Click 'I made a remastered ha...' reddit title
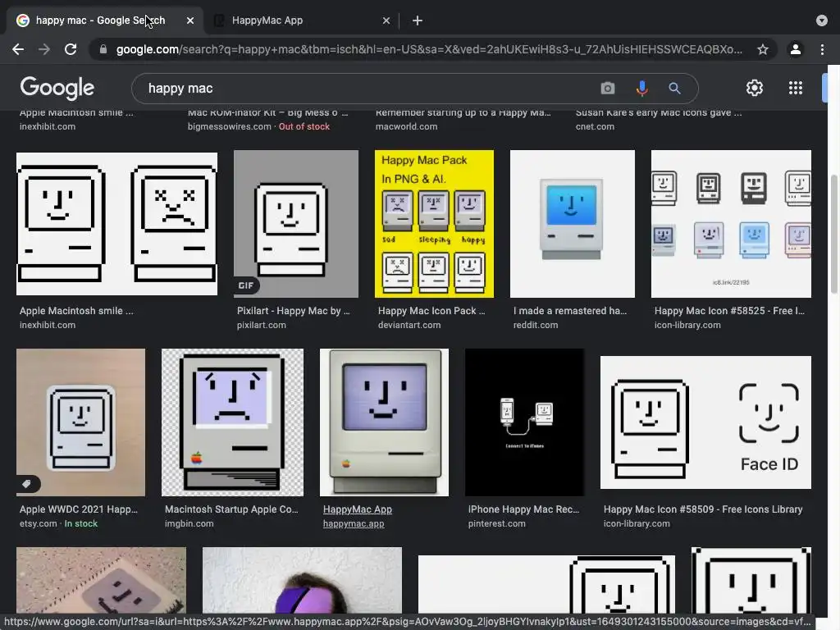840x630 pixels. (x=570, y=311)
